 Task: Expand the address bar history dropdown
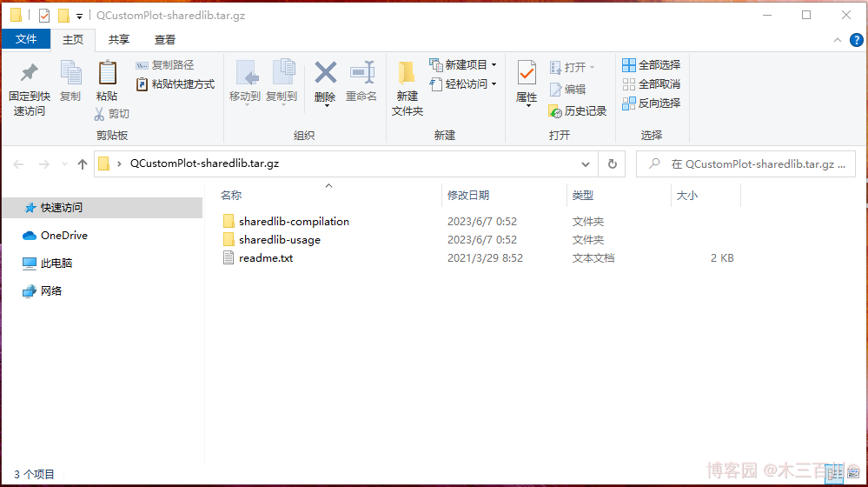click(x=585, y=163)
